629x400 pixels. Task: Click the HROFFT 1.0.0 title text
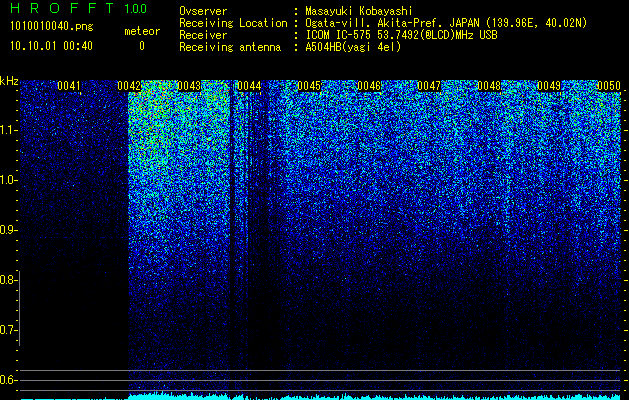click(x=78, y=8)
